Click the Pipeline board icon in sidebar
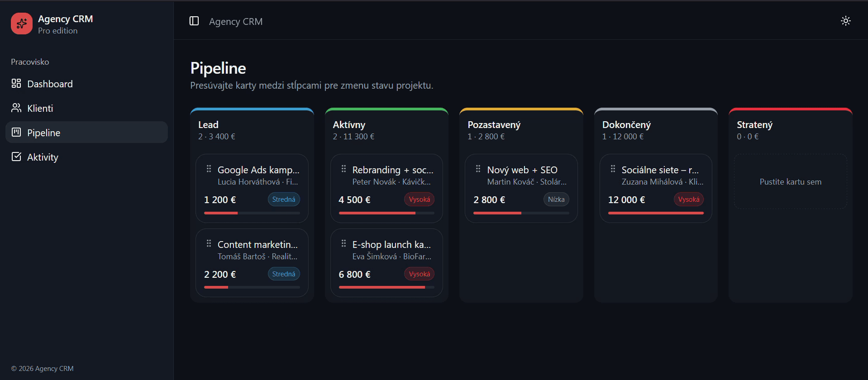The image size is (868, 380). (16, 133)
